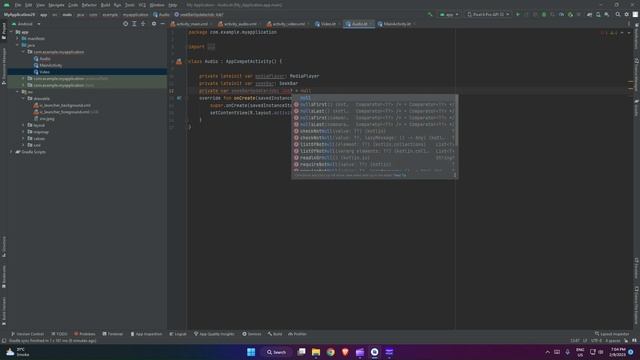The width and height of the screenshot is (640, 360).
Task: Open the Pixel 6 Pro device dropdown
Action: 489,14
